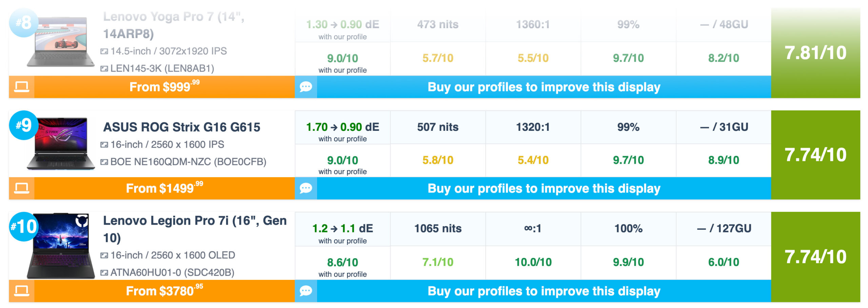Viewport: 868px width, 308px height.
Task: Click the 7.81/10 overall score box
Action: pyautogui.click(x=815, y=53)
